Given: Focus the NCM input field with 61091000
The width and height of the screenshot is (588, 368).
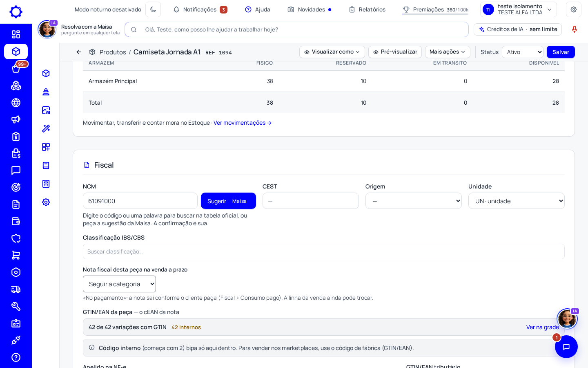Looking at the screenshot, I should (140, 201).
